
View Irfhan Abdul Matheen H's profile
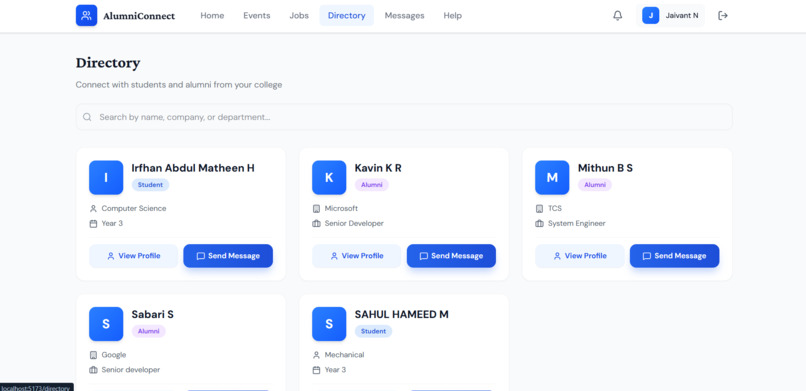coord(134,256)
